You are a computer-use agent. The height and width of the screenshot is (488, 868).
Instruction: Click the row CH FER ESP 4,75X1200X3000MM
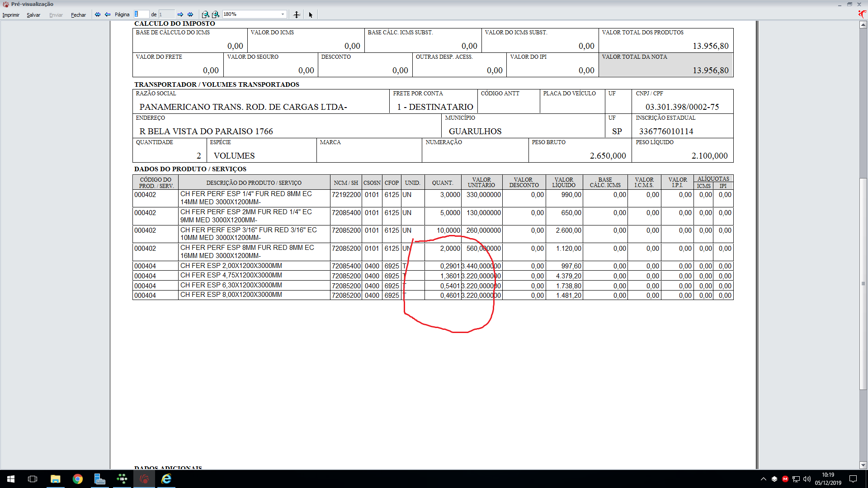433,276
